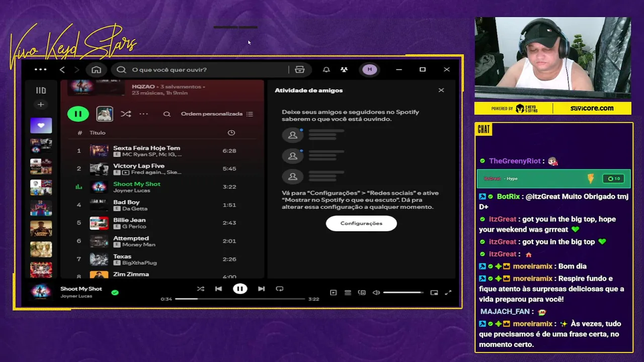Go back with the left arrow
Image resolution: width=644 pixels, height=362 pixels.
tap(62, 69)
